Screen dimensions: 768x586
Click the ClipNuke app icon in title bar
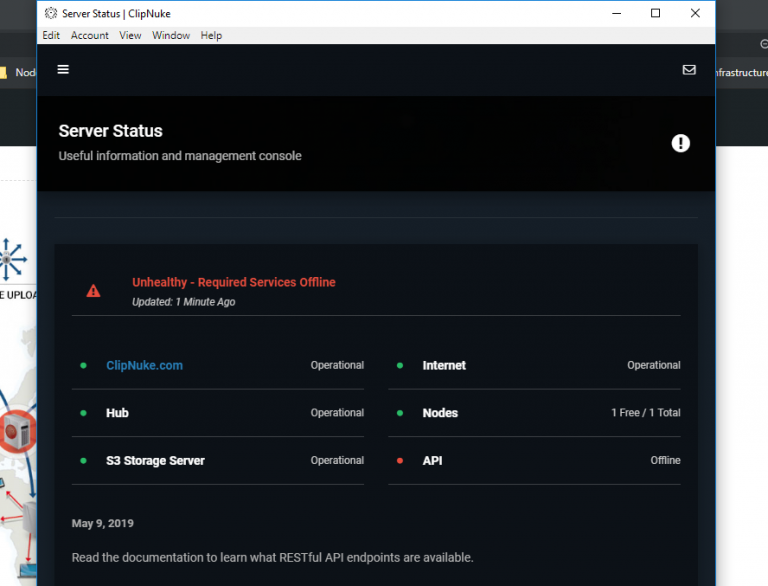[x=51, y=14]
